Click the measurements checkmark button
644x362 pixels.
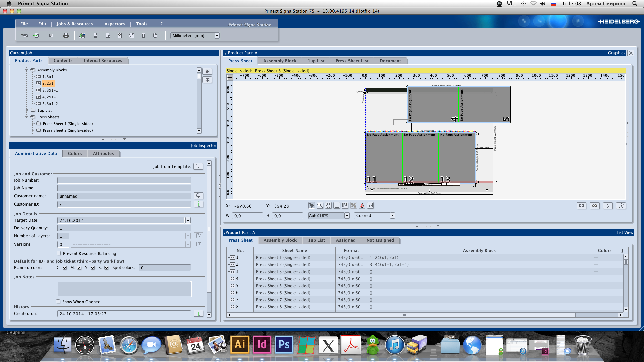(x=608, y=206)
